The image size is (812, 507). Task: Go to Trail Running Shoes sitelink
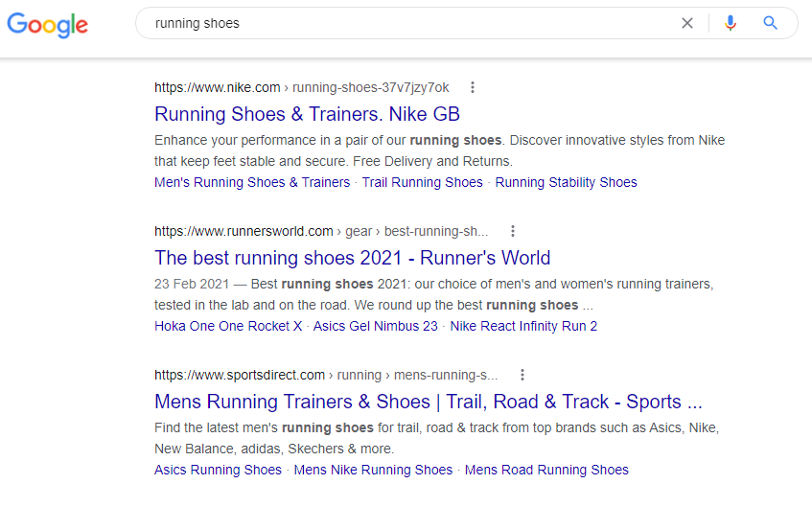422,182
